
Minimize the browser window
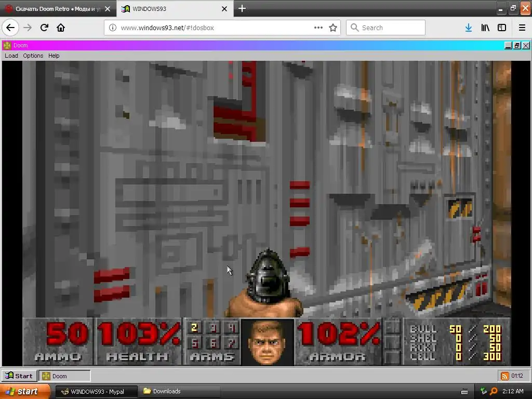click(500, 9)
